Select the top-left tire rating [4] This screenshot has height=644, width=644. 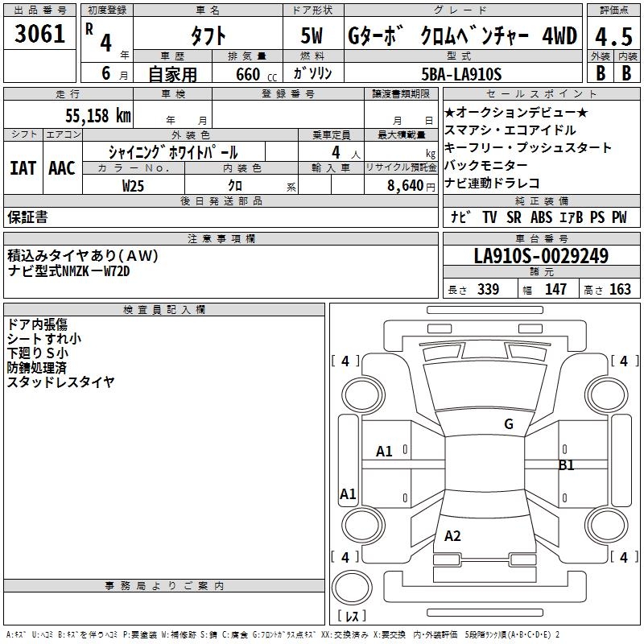345,361
